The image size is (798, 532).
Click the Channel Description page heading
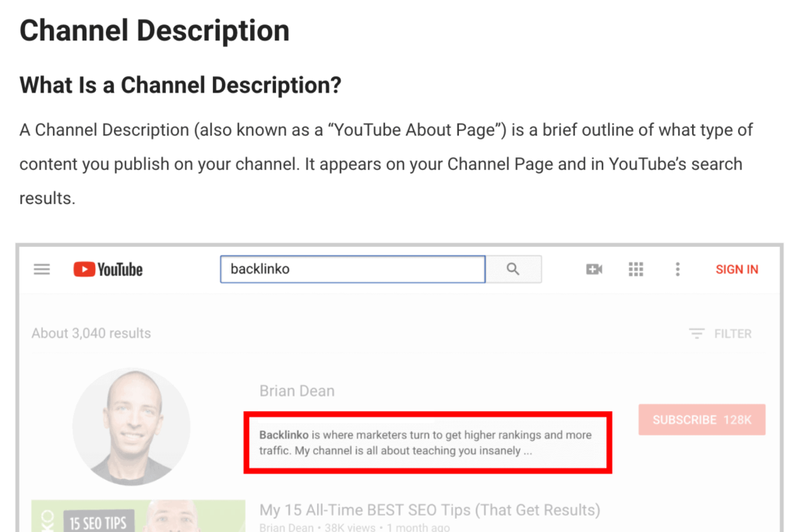(x=154, y=30)
